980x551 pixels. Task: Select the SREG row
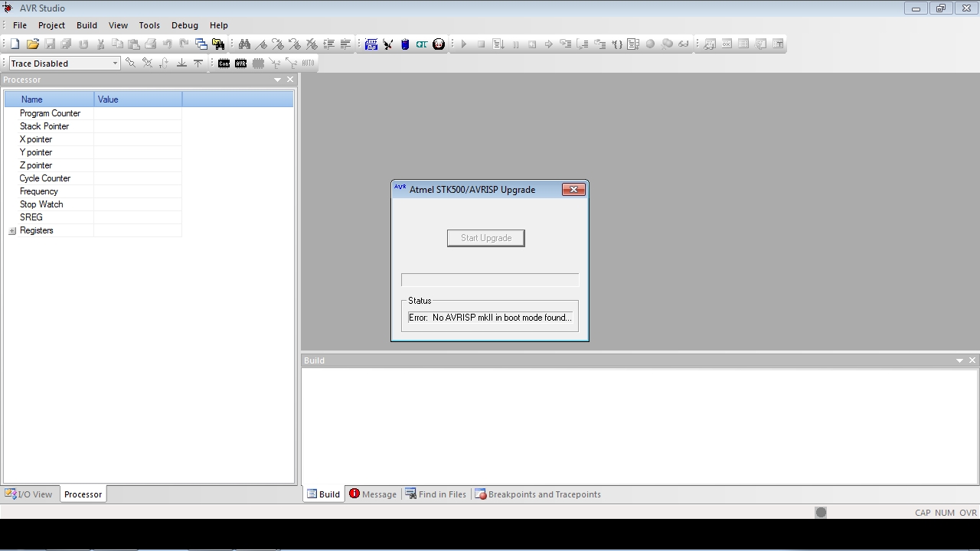coord(93,217)
